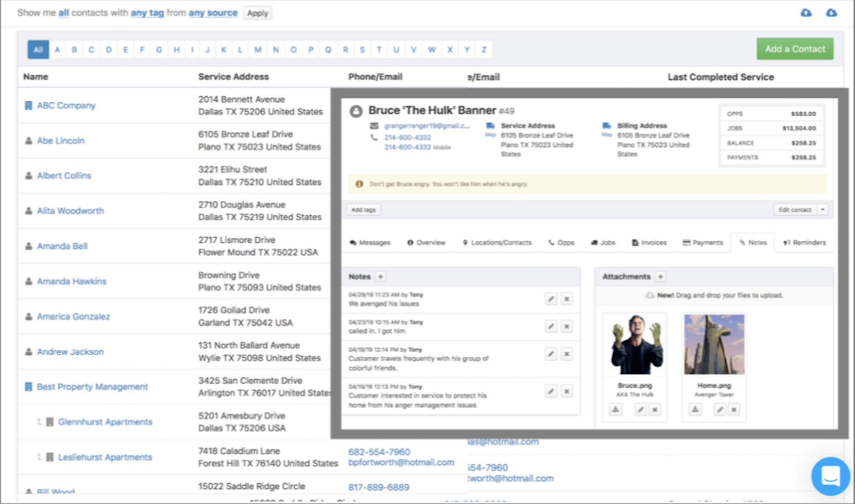Open the Abe Lincoln contact link
The height and width of the screenshot is (504, 855).
click(x=60, y=141)
